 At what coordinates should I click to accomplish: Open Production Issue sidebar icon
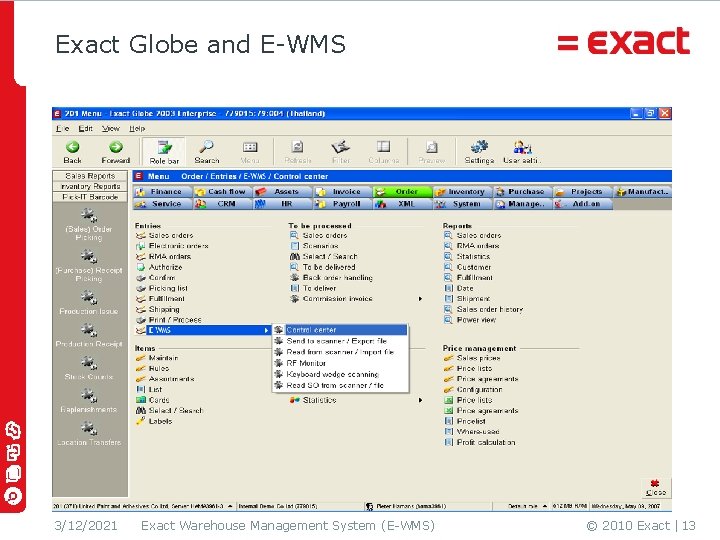89,297
